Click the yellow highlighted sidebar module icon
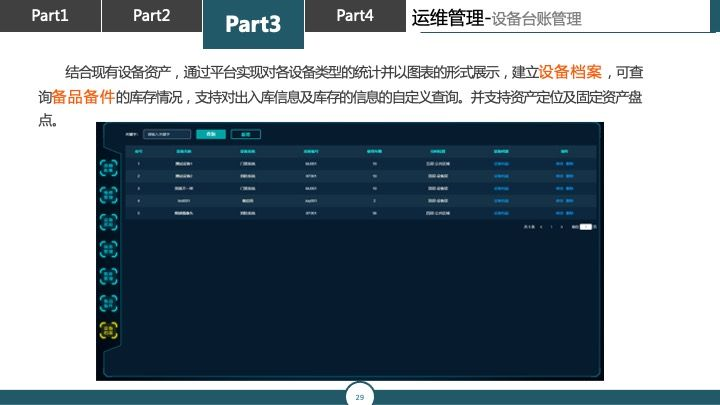720x405 pixels. (x=108, y=330)
